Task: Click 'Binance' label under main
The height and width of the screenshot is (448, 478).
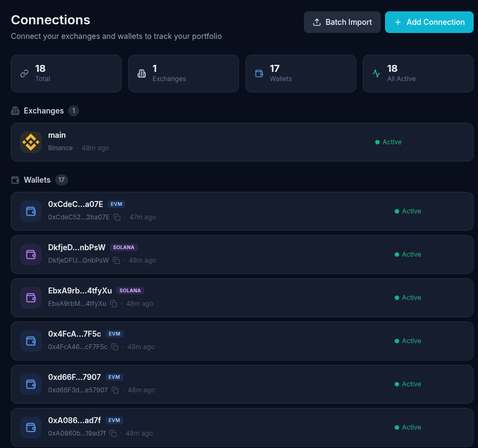Action: pyautogui.click(x=61, y=148)
